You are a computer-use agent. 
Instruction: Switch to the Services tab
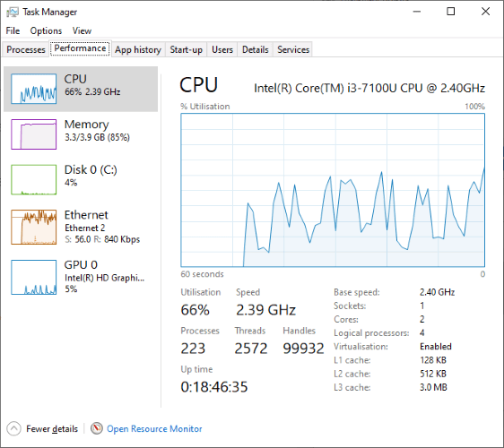click(x=293, y=49)
